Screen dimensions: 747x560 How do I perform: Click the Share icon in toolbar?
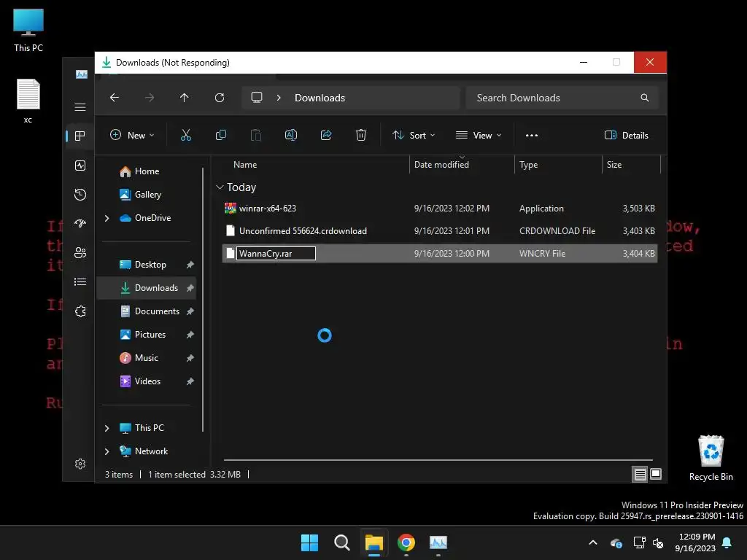(x=326, y=135)
